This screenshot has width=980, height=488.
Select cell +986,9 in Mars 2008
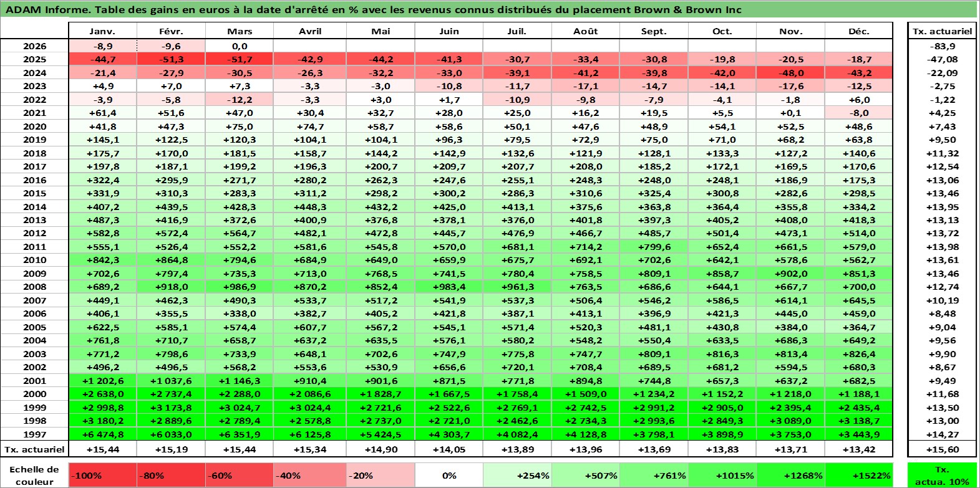(240, 287)
